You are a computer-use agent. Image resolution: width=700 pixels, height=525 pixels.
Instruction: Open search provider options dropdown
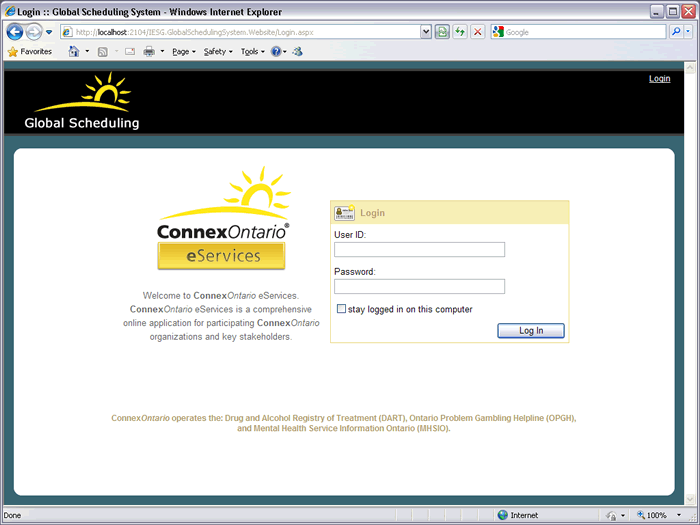click(688, 32)
